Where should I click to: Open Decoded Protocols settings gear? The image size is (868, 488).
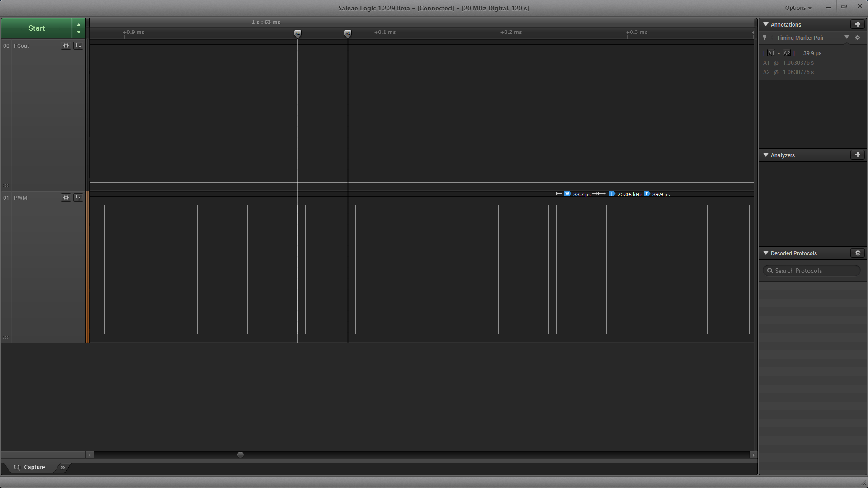tap(858, 253)
